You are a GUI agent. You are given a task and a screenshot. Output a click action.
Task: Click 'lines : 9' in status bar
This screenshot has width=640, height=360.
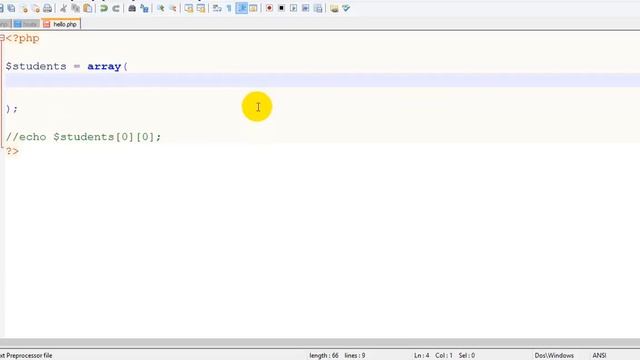[x=355, y=356]
